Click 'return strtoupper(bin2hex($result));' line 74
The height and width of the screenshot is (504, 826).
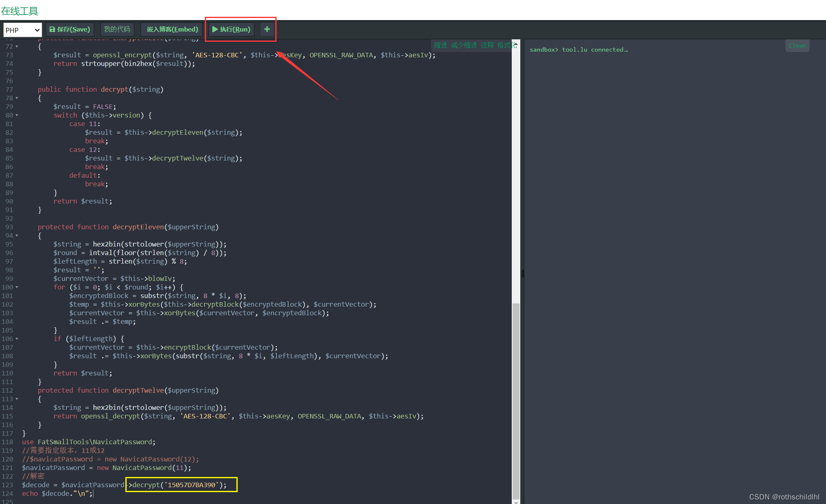tap(124, 63)
